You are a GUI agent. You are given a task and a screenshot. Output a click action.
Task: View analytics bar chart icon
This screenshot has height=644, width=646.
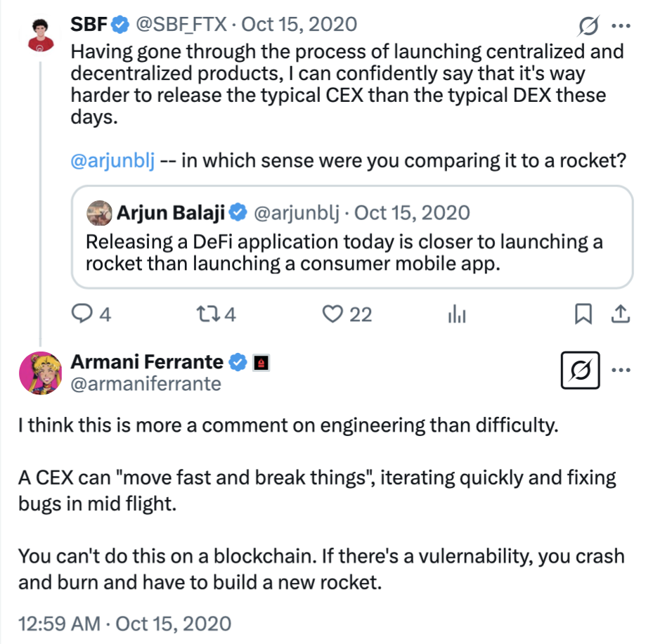click(x=457, y=314)
